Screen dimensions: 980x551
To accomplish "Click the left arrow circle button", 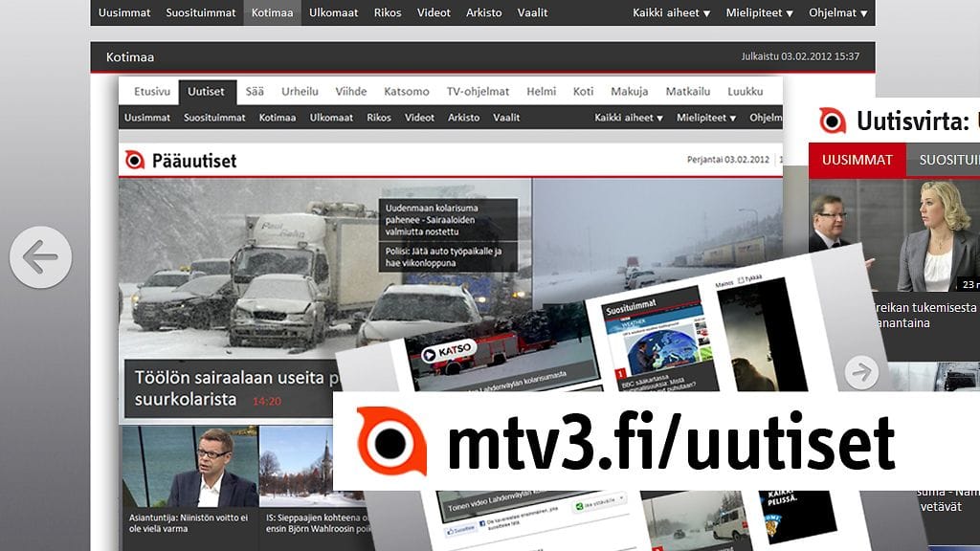I will point(40,256).
